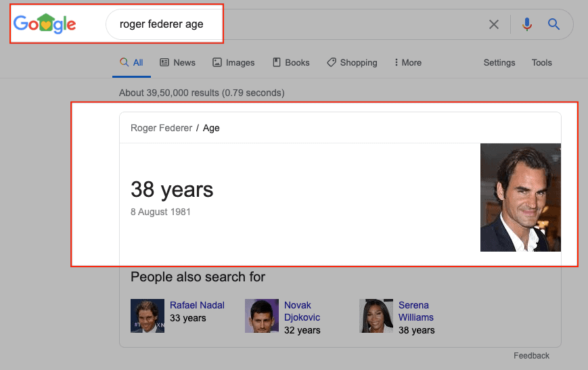Start voice search with microphone icon
The width and height of the screenshot is (588, 370).
click(527, 24)
